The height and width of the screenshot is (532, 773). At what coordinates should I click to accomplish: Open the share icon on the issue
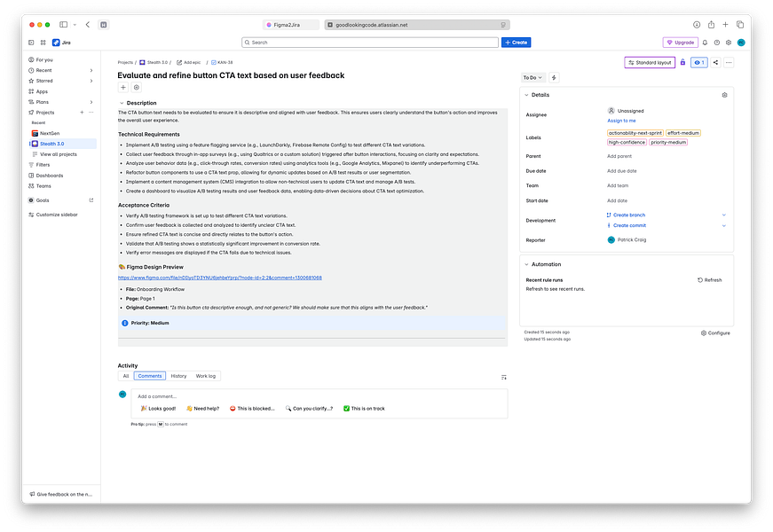[714, 63]
